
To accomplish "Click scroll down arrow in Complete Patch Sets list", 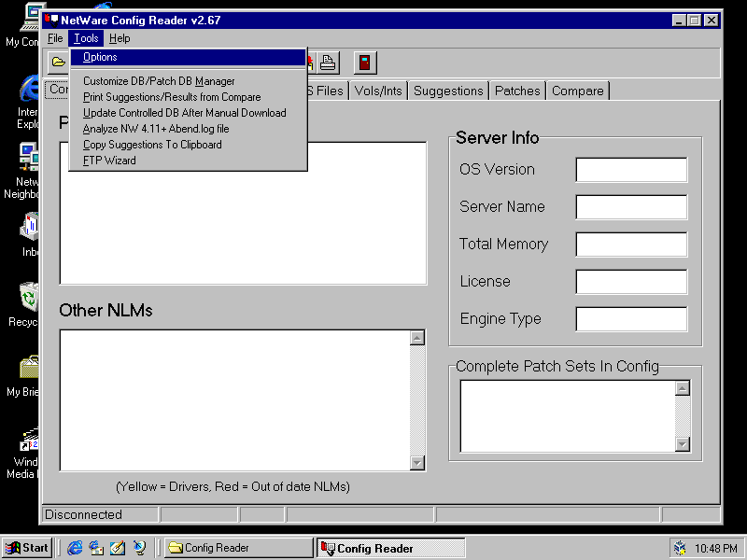I will click(x=683, y=444).
